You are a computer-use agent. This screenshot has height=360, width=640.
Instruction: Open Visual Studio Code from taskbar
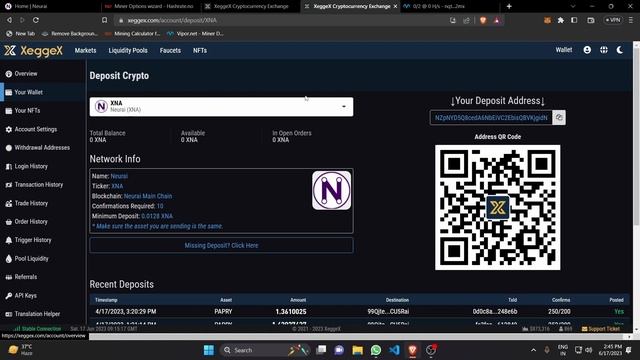(x=394, y=350)
